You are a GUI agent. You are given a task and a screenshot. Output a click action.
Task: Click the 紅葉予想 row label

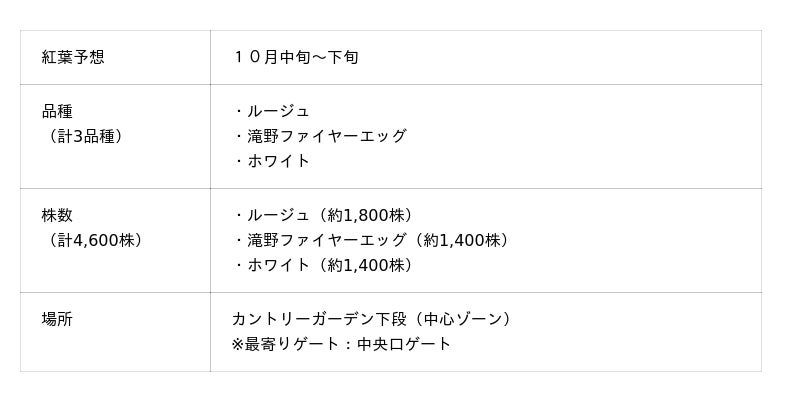73,57
